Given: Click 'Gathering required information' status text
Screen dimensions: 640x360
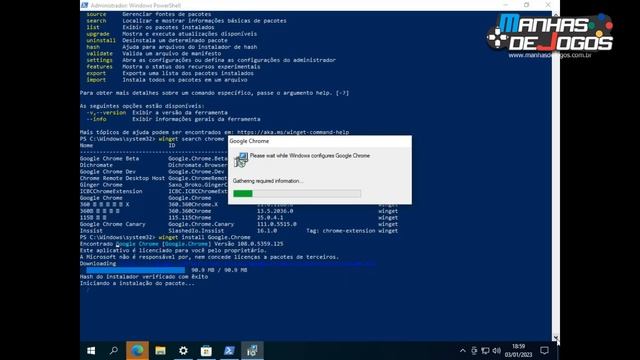Looking at the screenshot, I should point(268,181).
